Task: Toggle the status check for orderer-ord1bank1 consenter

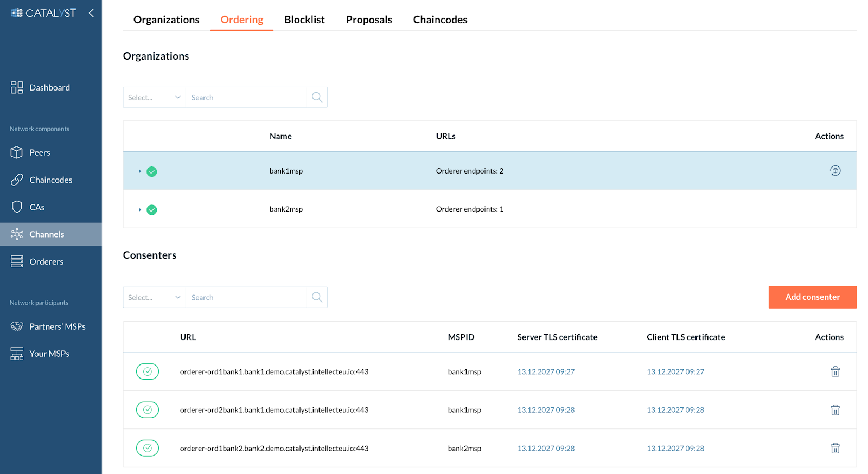Action: 148,371
